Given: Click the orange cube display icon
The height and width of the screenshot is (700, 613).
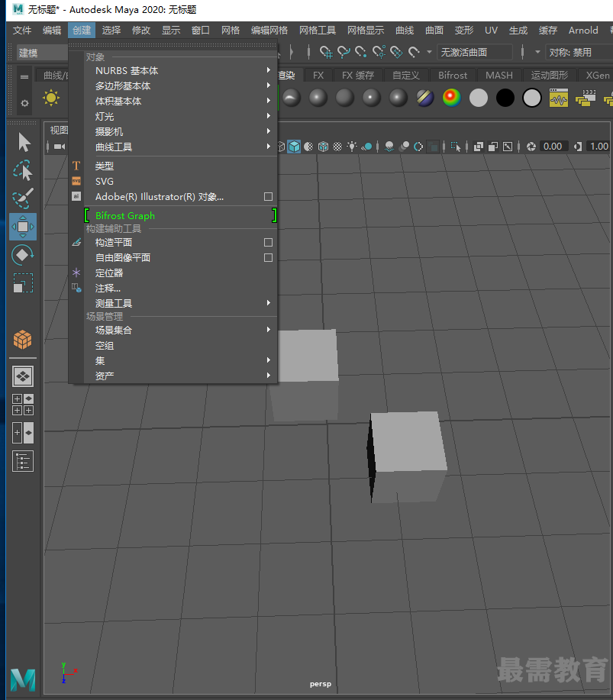Looking at the screenshot, I should (23, 340).
